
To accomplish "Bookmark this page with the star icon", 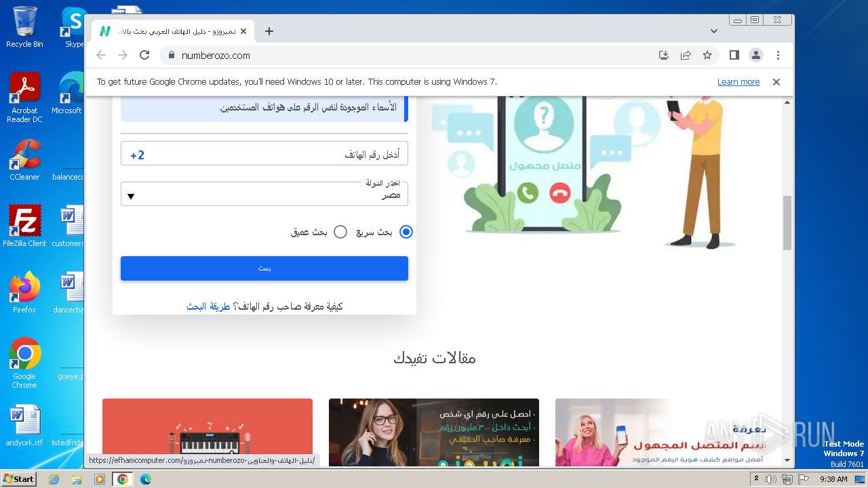I will point(707,55).
